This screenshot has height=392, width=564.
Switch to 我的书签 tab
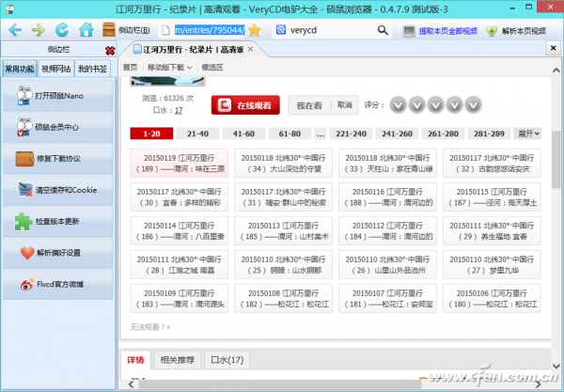(92, 69)
